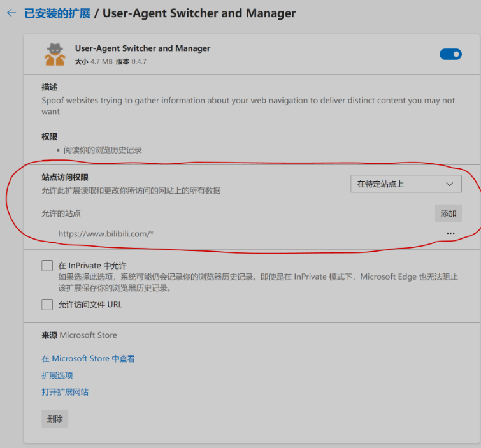Open 在 Microsoft Store 中查看 link
The width and height of the screenshot is (481, 448).
[89, 358]
